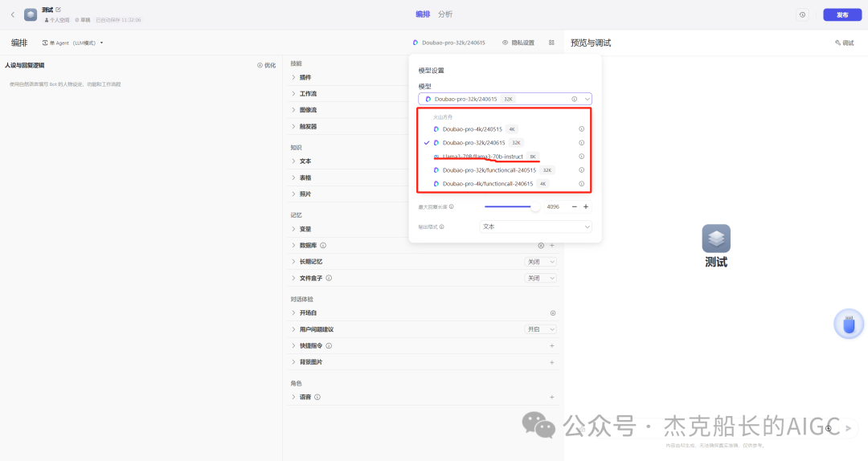
Task: Show info icon in selected model box
Action: coord(574,99)
